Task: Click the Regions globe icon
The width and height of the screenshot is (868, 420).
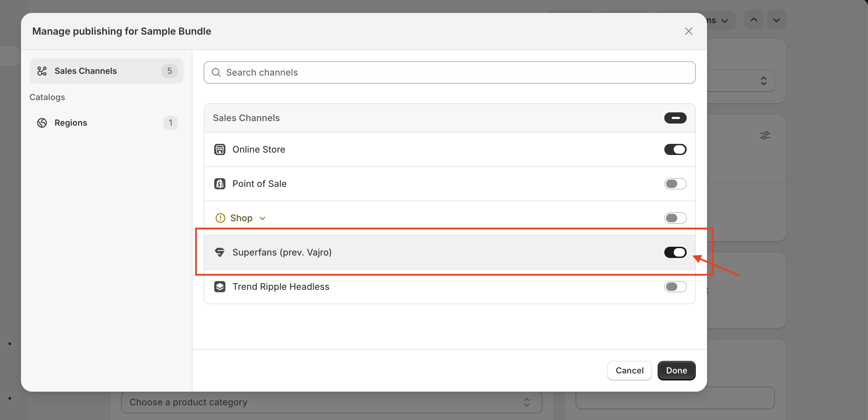Action: pyautogui.click(x=42, y=123)
